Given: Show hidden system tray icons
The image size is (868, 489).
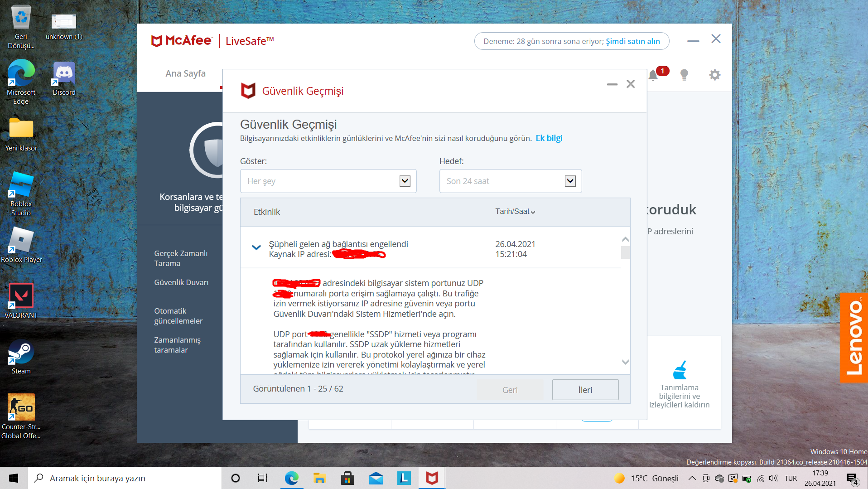Looking at the screenshot, I should (x=692, y=478).
